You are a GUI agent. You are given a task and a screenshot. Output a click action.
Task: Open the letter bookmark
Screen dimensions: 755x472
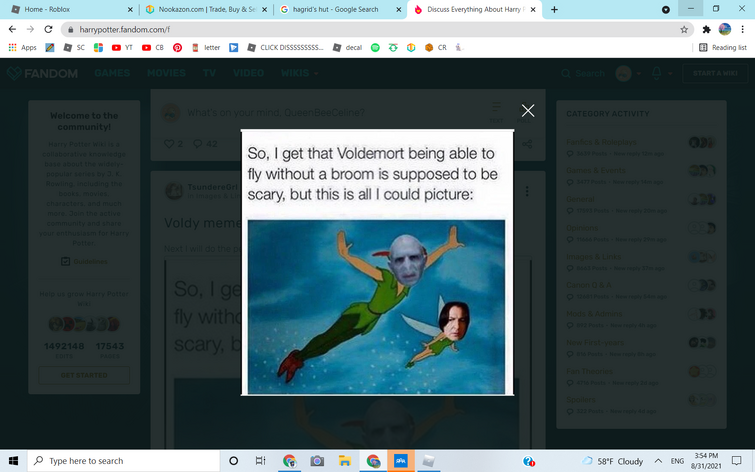206,47
